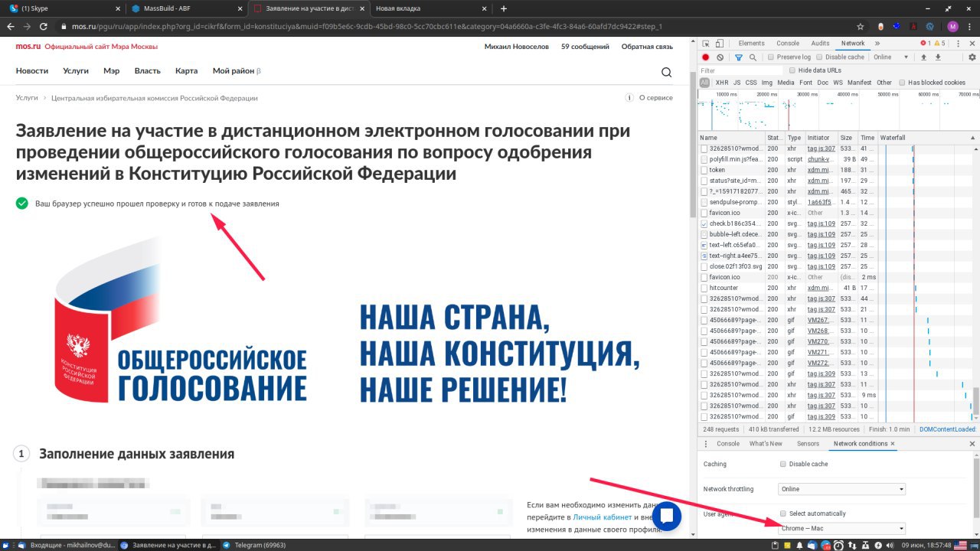Click the DevTools inspect element picker icon
Screen dimensions: 980x551
click(x=706, y=44)
